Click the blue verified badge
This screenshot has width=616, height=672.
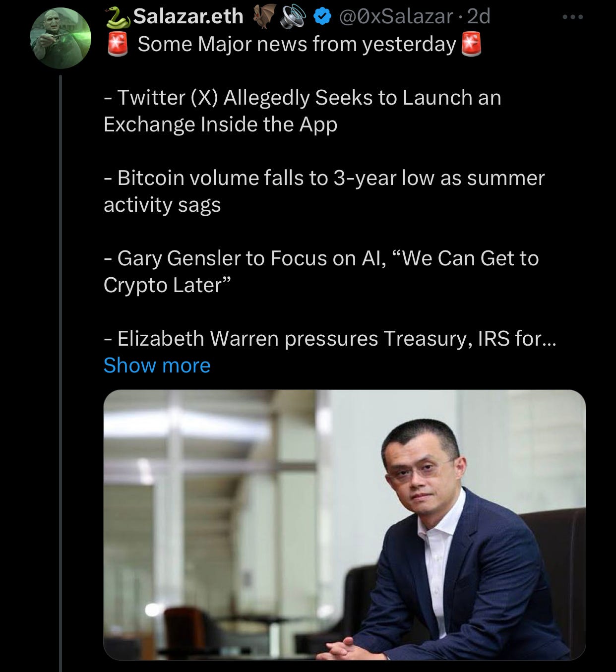click(323, 17)
